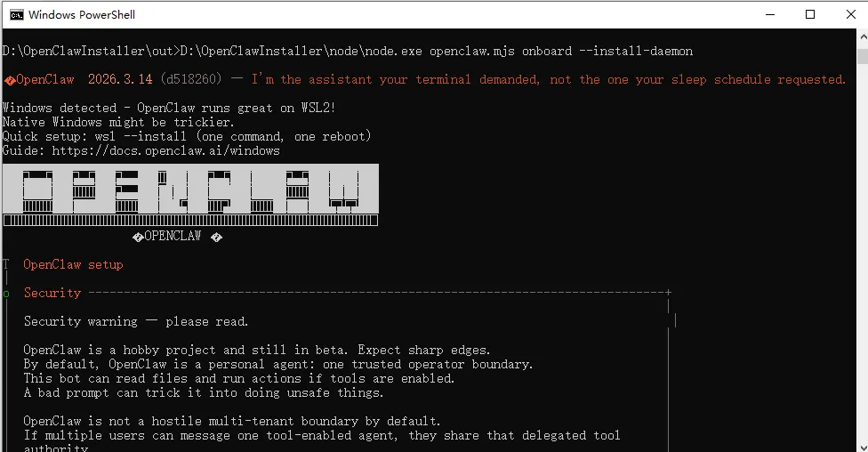Click the red Security section heading
This screenshot has width=868, height=452.
click(52, 293)
